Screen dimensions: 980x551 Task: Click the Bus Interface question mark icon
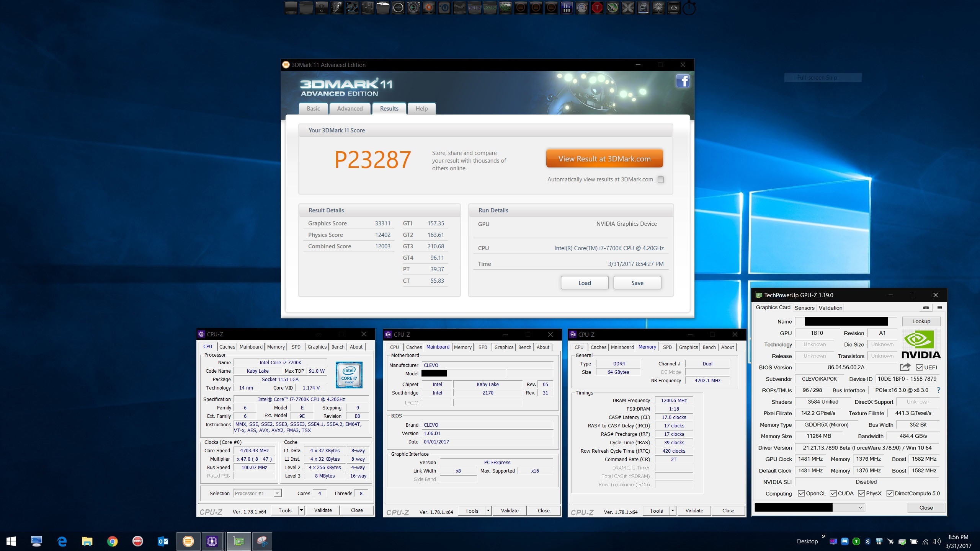point(938,390)
